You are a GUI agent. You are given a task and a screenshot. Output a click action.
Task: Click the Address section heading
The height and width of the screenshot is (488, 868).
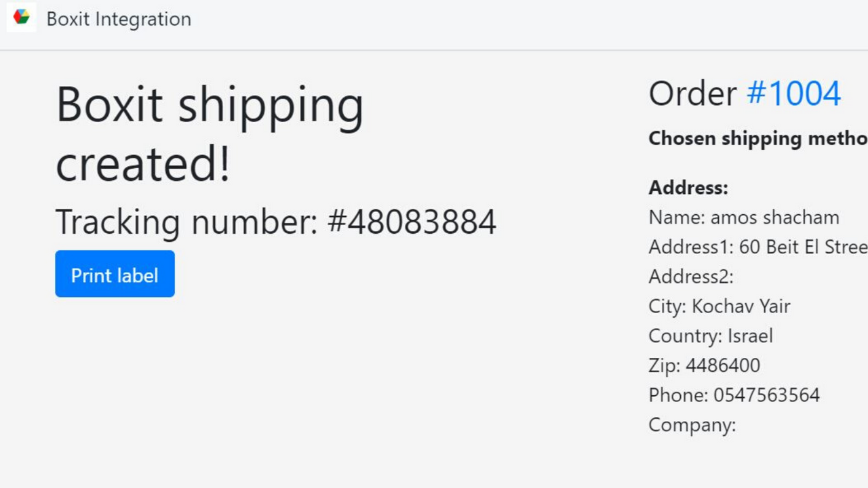point(688,188)
